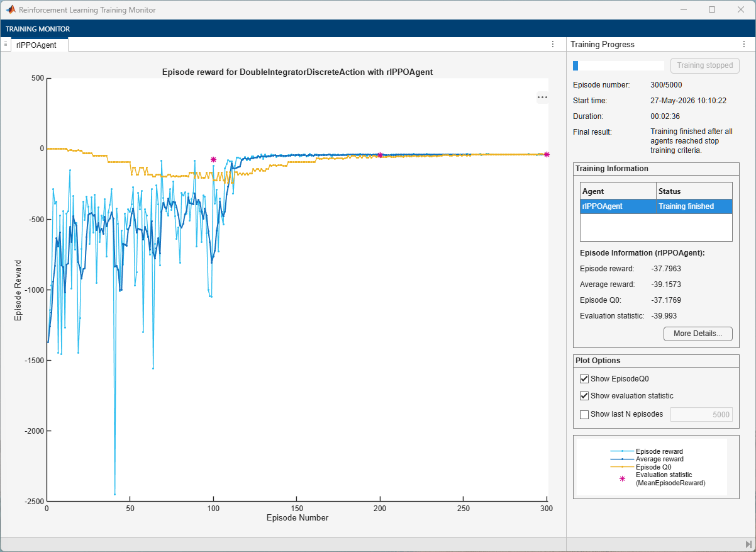Click duration value 00:02:36
756x552 pixels.
[x=665, y=116]
